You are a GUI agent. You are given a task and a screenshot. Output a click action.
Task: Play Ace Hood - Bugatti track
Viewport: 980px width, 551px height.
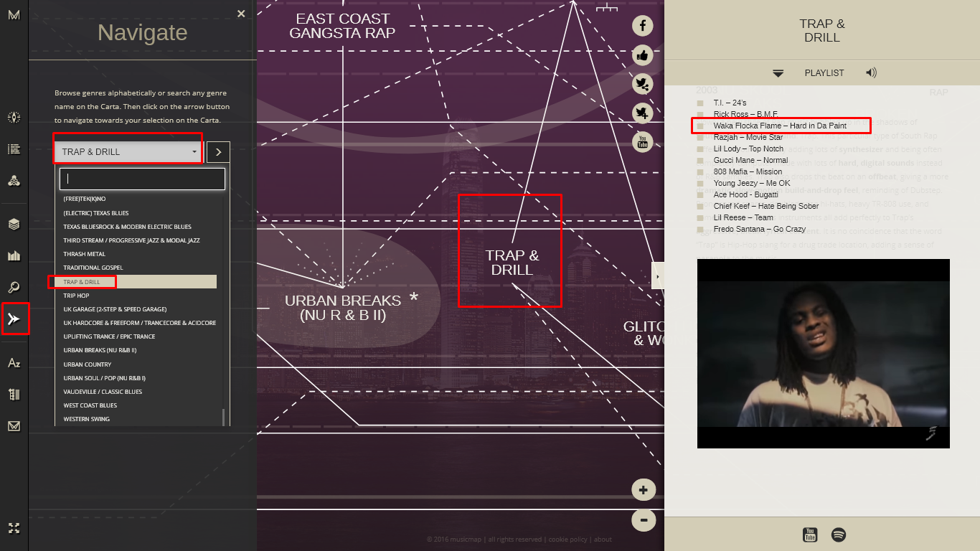coord(745,194)
